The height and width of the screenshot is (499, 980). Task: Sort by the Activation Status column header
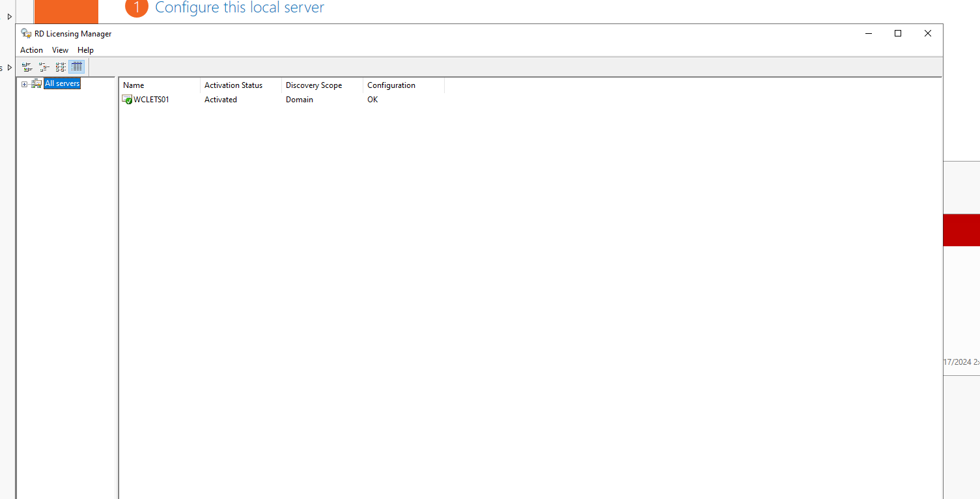241,85
